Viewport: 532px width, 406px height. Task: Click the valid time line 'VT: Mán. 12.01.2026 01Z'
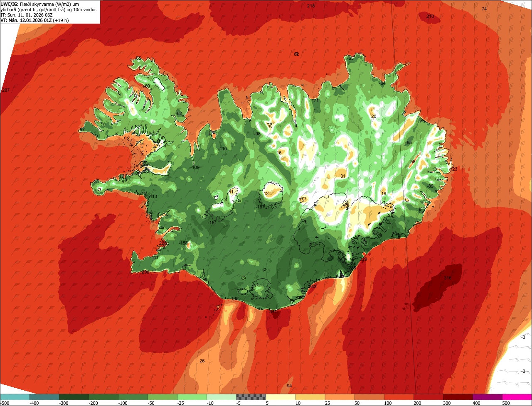pos(26,20)
